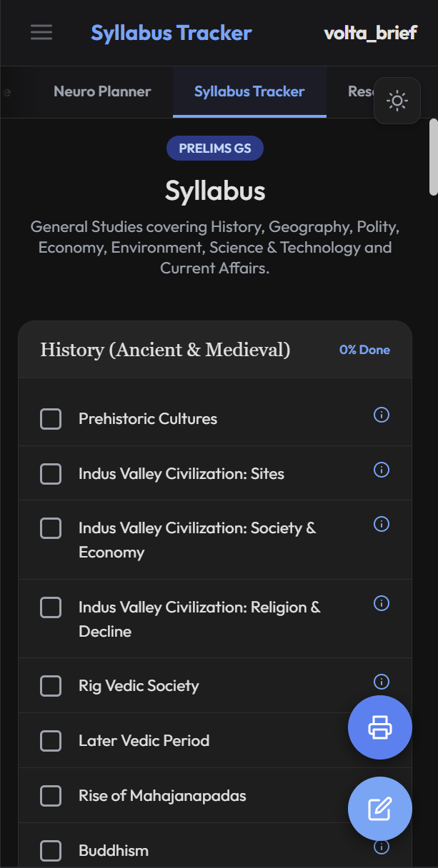
Task: View info for Indus Valley Civilization: Sites
Action: pyautogui.click(x=382, y=470)
